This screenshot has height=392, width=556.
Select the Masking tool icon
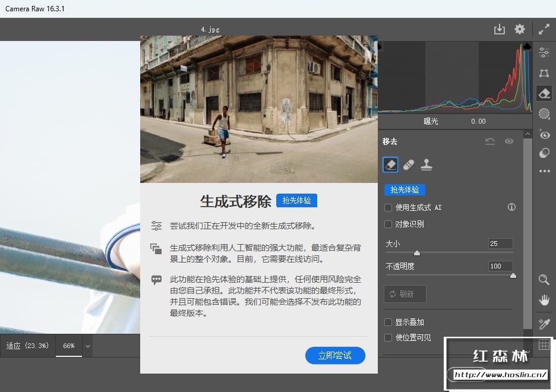544,113
